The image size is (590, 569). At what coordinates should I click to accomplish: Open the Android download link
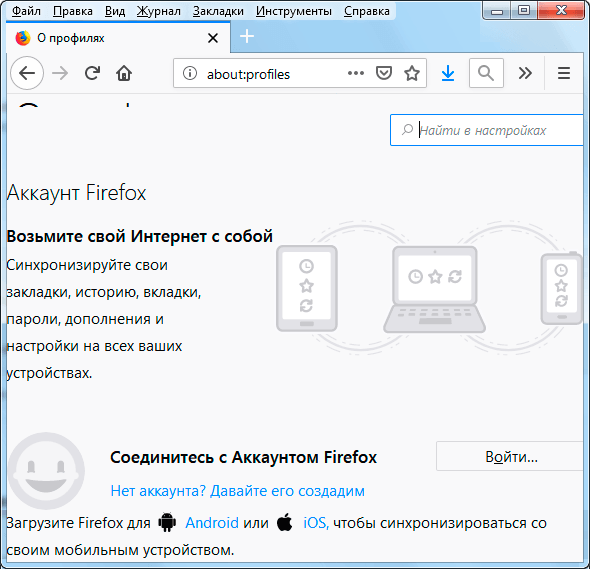pyautogui.click(x=212, y=523)
